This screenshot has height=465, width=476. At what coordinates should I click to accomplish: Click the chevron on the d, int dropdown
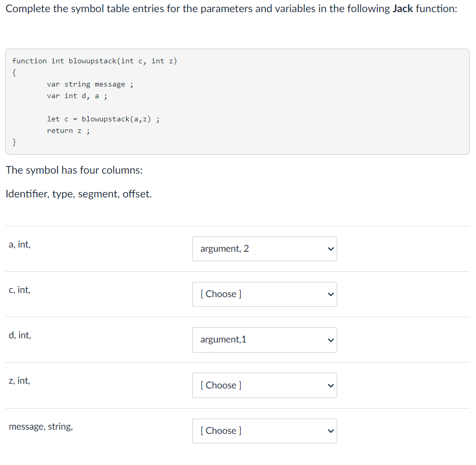[x=330, y=340]
